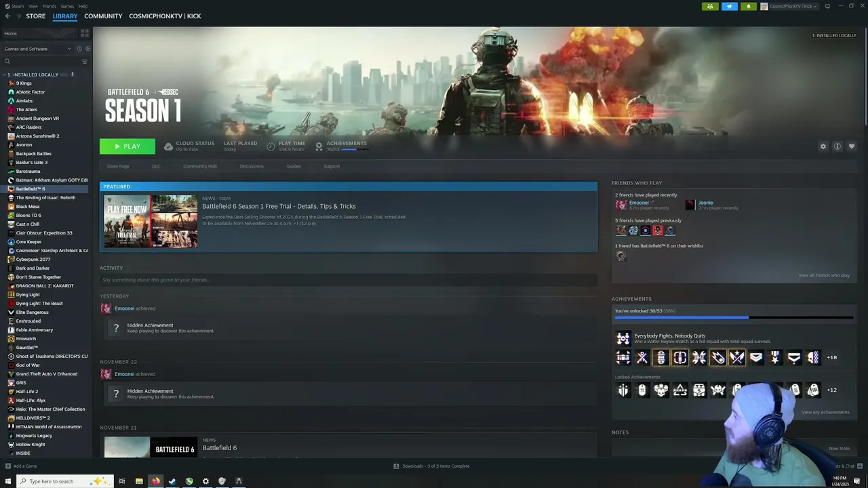Image resolution: width=868 pixels, height=488 pixels.
Task: Add Battlefield 6 to favorites heart icon
Action: point(852,146)
